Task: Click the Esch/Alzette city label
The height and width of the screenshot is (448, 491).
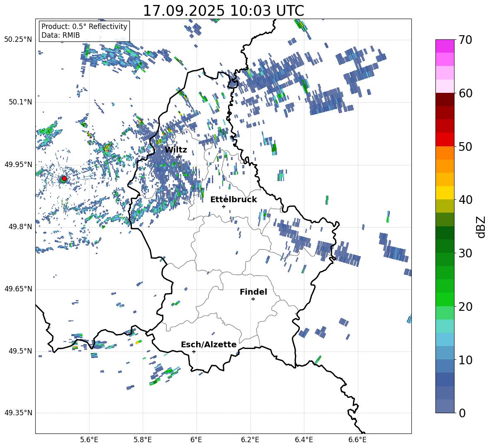Action: (x=209, y=344)
